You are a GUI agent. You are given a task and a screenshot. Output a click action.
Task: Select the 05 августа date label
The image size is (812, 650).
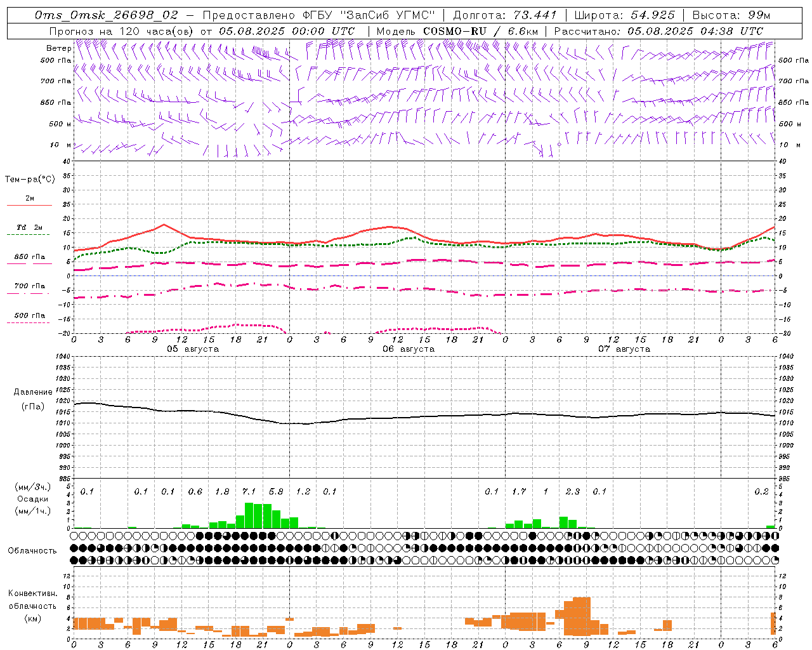tap(193, 349)
